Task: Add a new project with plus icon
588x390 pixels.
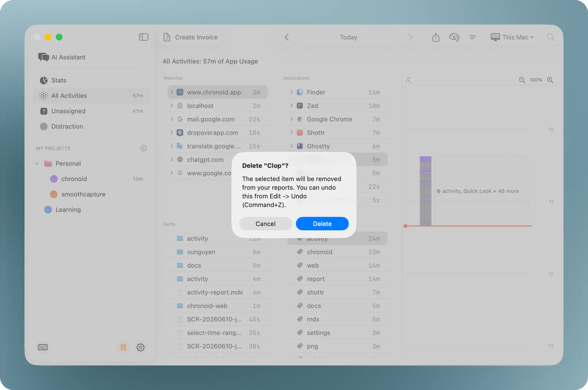Action: point(144,149)
